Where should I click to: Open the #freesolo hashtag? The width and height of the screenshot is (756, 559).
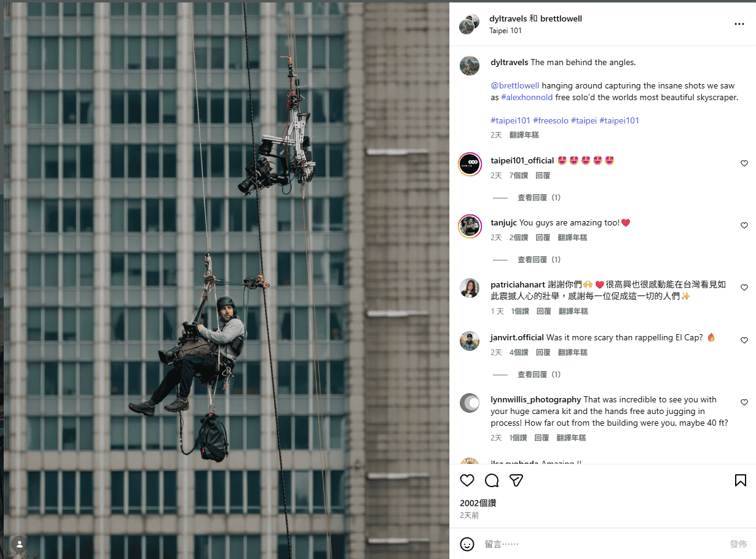[551, 120]
